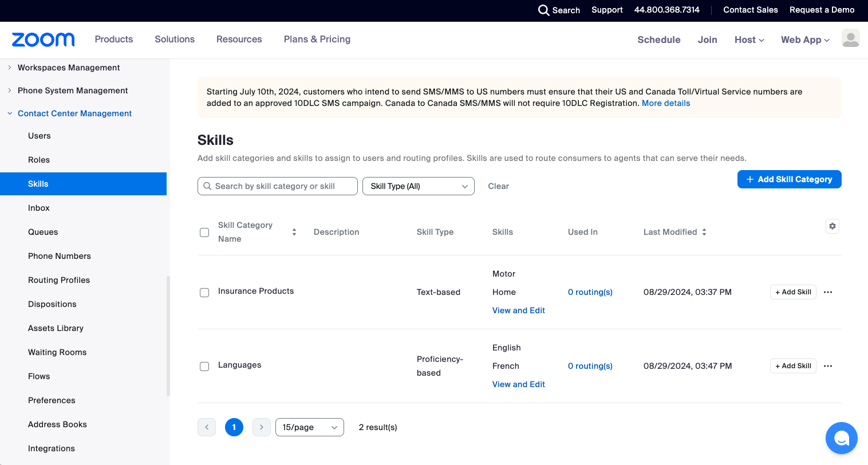Open the Skill Type (All) dropdown
The image size is (868, 465).
coord(419,186)
